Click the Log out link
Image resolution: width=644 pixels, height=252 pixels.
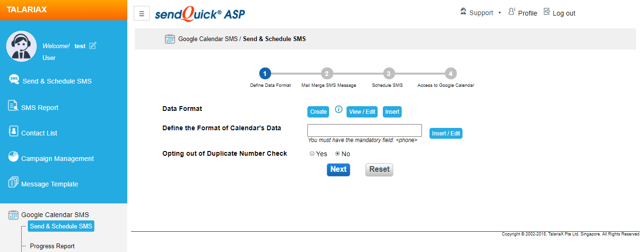pos(564,13)
